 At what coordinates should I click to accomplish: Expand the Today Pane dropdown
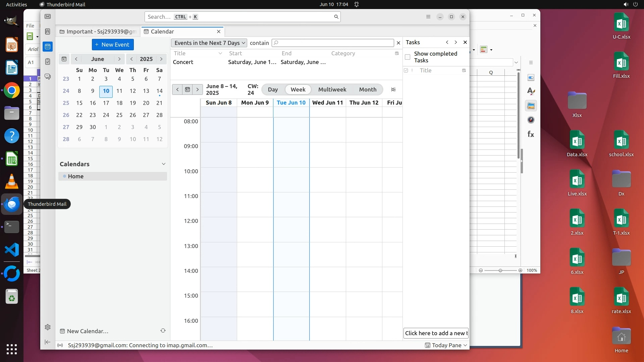465,345
